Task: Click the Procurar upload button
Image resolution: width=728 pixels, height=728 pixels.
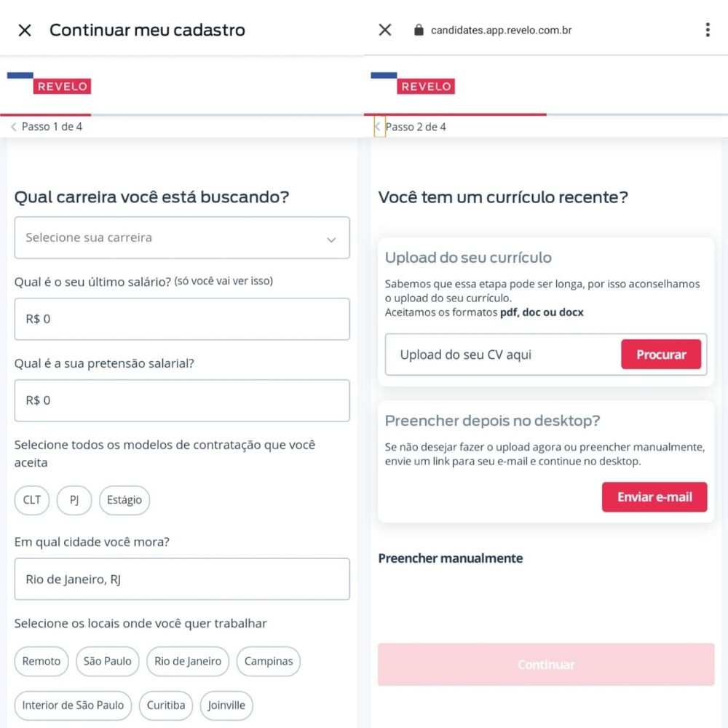Action: [661, 355]
